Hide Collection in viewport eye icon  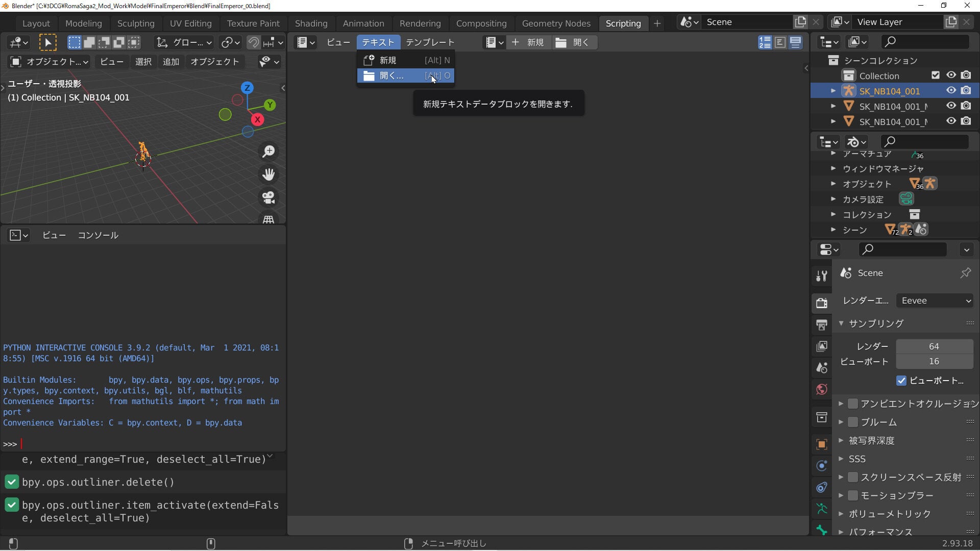click(951, 75)
